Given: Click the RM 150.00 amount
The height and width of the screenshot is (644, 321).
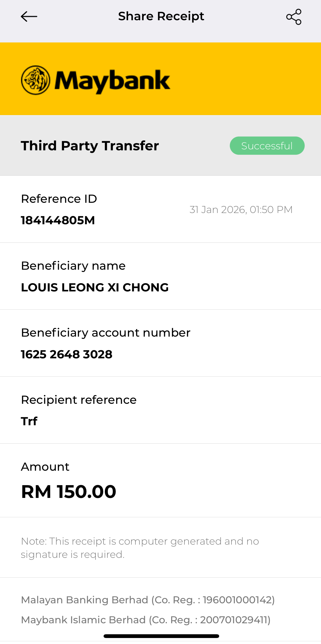Looking at the screenshot, I should click(x=69, y=492).
